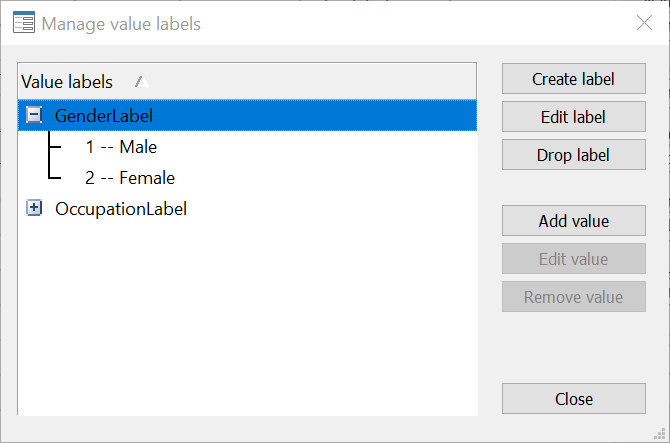This screenshot has height=443, width=670.
Task: Click the Create label button
Action: coord(573,79)
